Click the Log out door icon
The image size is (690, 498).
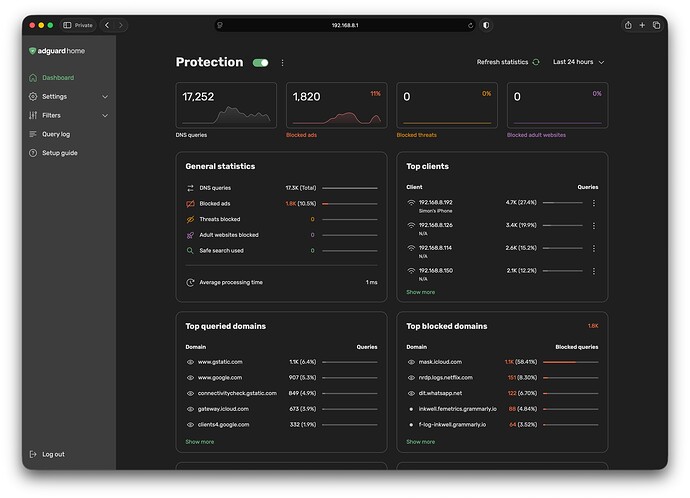33,454
